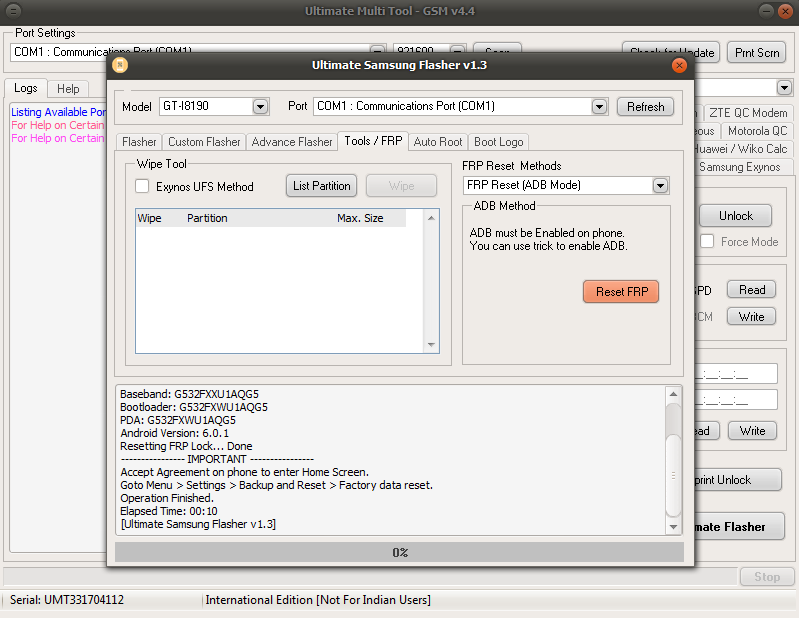
Task: Click the 0% progress bar
Action: 399,552
